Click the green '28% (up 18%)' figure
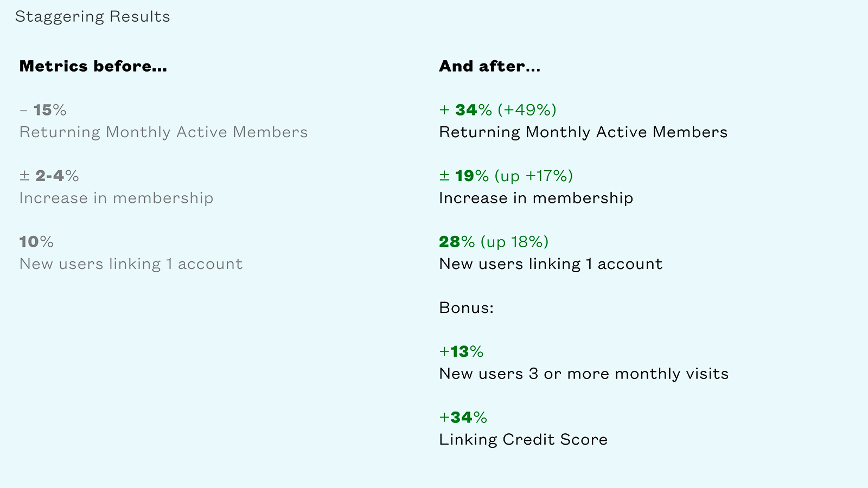This screenshot has width=868, height=488. click(494, 242)
